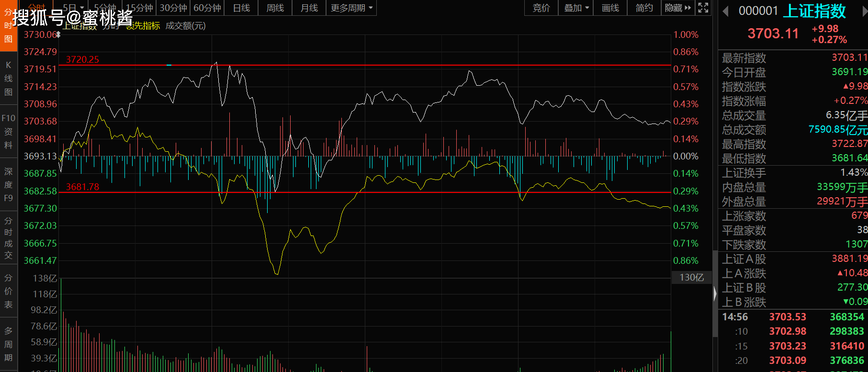This screenshot has height=372, width=868.
Task: Go to previous stock with left arrow
Action: [725, 11]
